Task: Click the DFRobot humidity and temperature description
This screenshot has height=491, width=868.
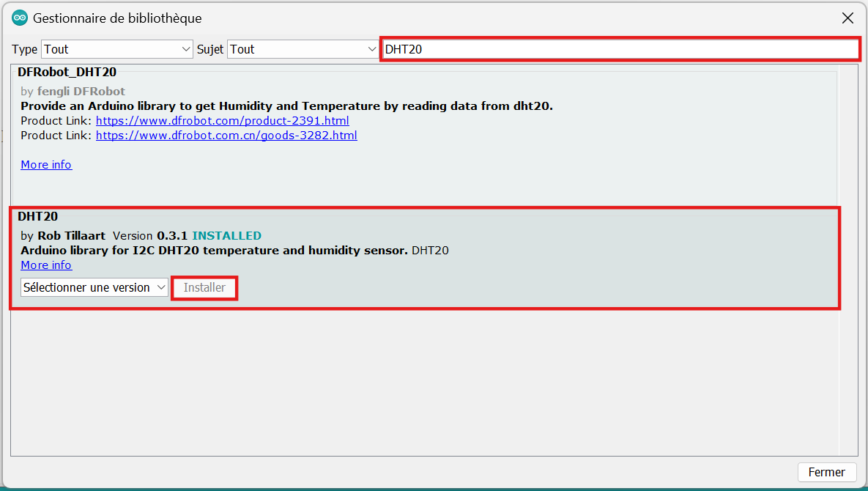Action: (x=286, y=106)
